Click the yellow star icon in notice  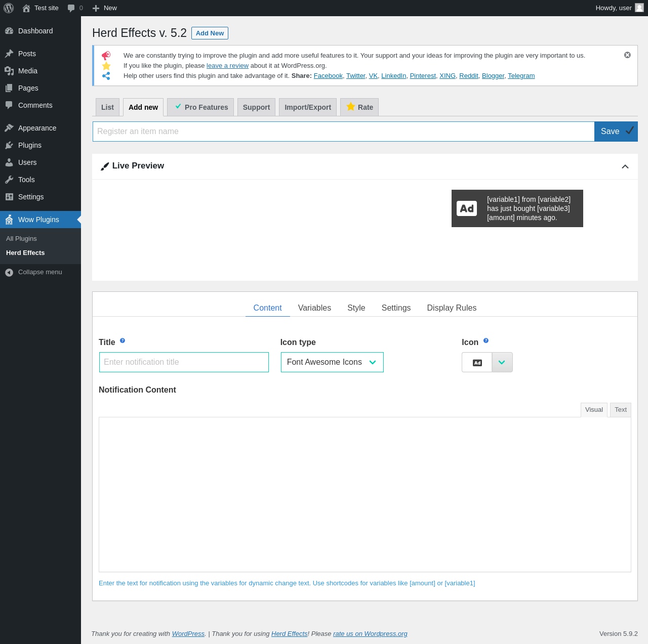tap(106, 66)
